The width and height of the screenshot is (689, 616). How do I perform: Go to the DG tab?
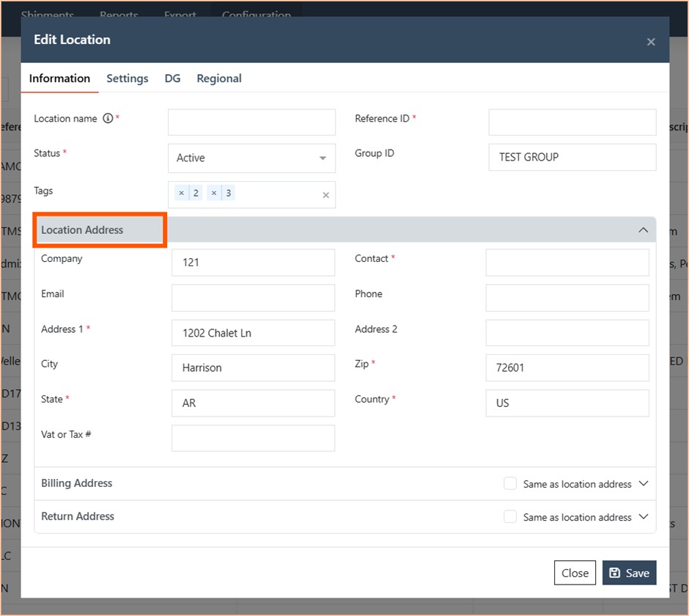pyautogui.click(x=172, y=78)
